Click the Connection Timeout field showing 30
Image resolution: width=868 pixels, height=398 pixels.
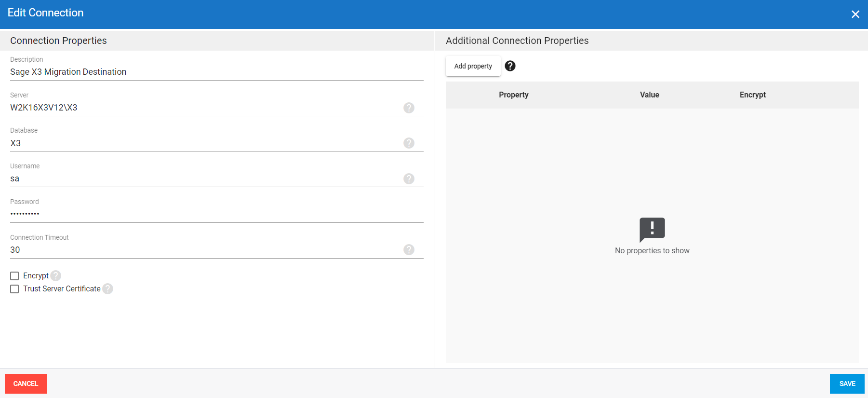(x=202, y=250)
